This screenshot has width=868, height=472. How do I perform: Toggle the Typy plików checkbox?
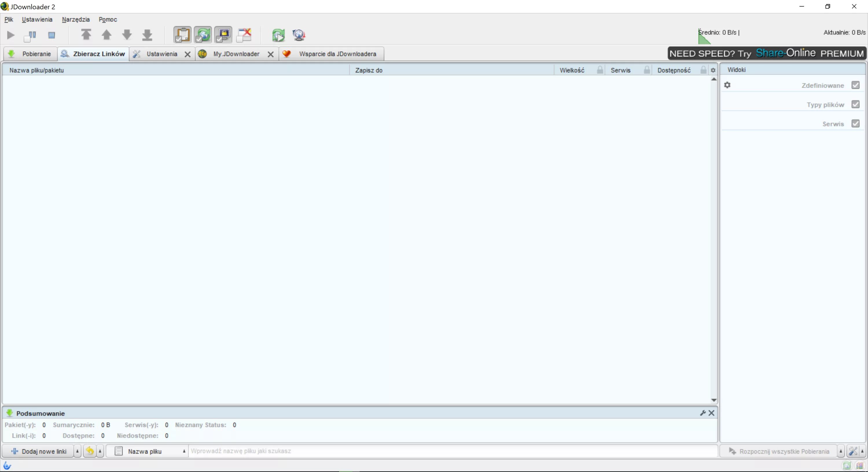click(855, 104)
